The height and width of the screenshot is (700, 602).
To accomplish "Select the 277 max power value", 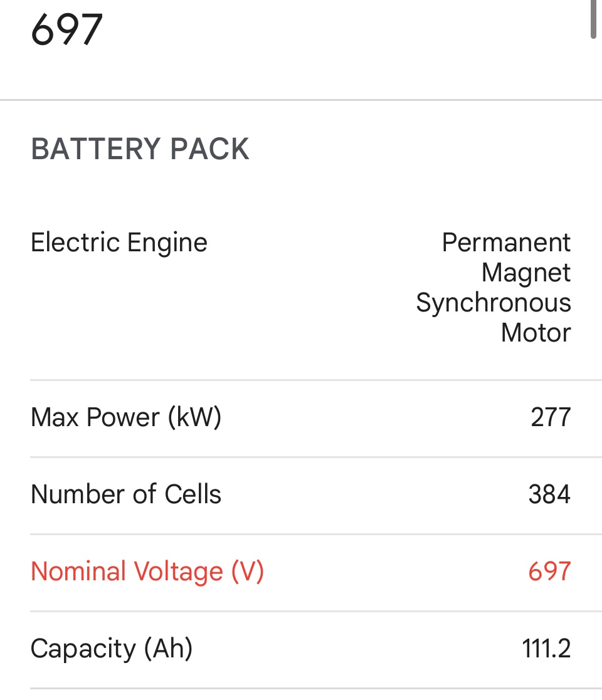I will click(x=551, y=417).
